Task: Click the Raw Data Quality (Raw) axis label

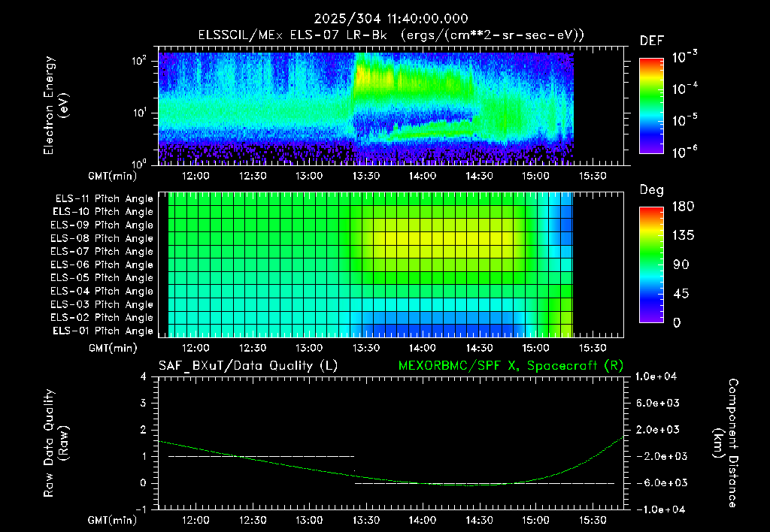Action: tap(56, 443)
